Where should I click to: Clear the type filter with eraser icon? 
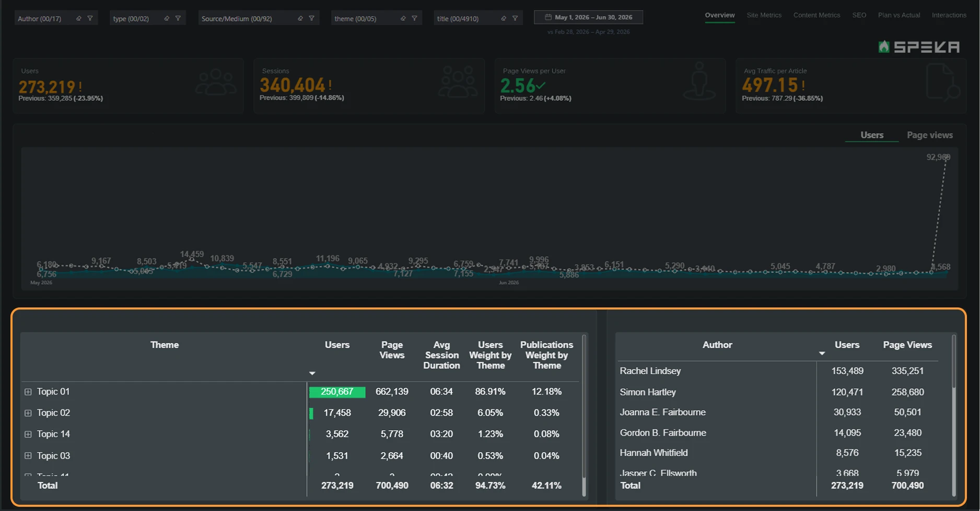click(166, 18)
